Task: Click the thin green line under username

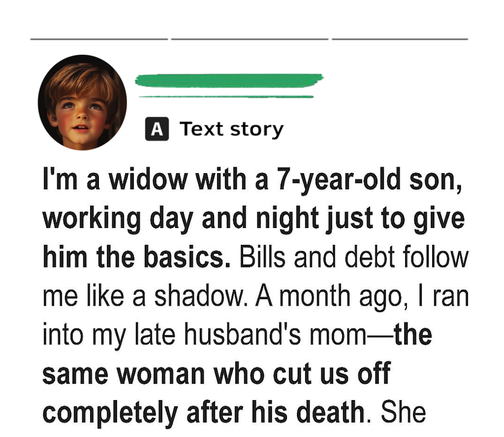Action: 226,97
